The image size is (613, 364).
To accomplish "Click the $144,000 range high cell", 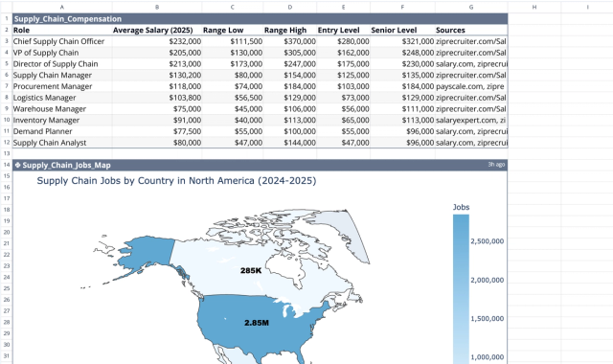I will coord(289,143).
